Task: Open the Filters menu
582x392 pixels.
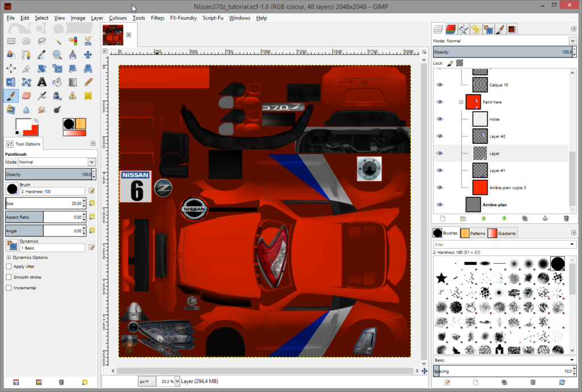Action: click(x=157, y=18)
